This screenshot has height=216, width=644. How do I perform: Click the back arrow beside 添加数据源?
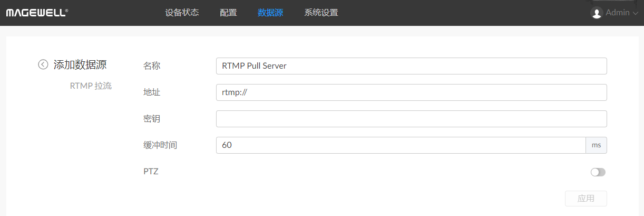pyautogui.click(x=43, y=64)
